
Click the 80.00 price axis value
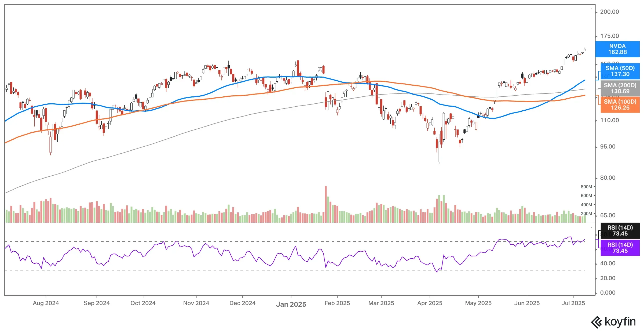coord(608,178)
